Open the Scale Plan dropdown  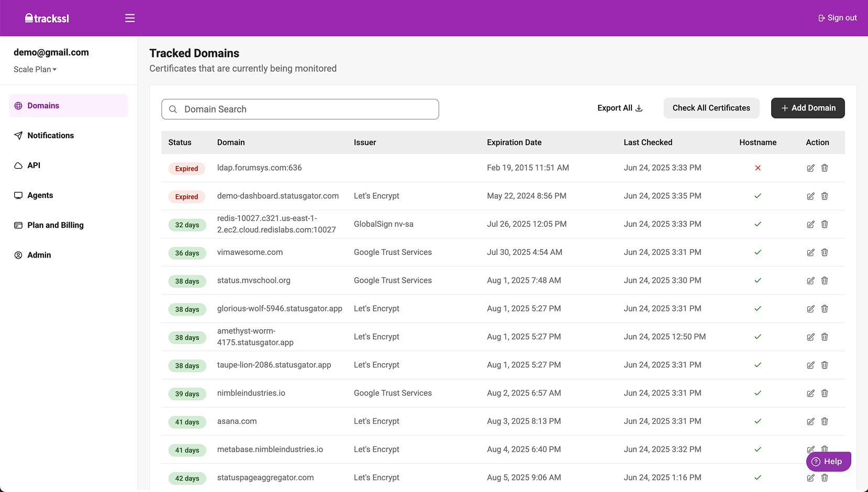35,70
